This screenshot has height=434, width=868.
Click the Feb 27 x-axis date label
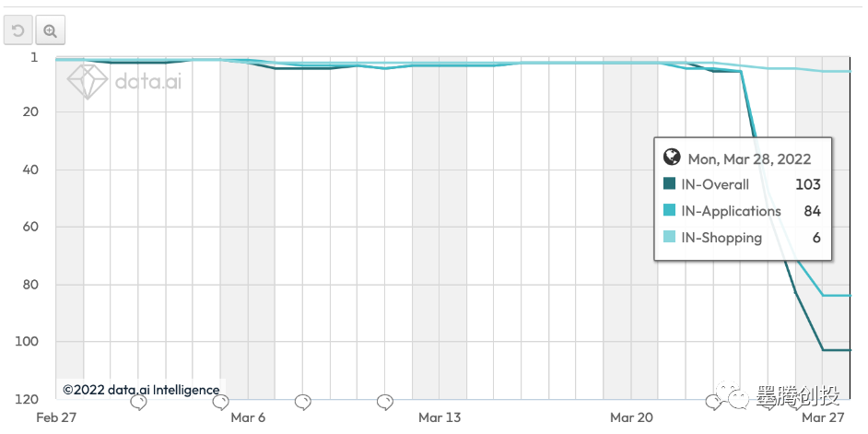click(56, 417)
